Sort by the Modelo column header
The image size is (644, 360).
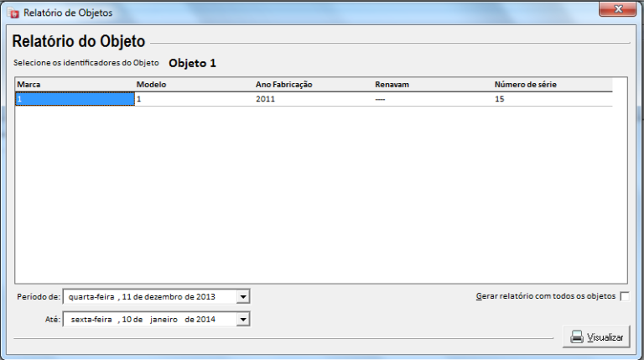152,85
